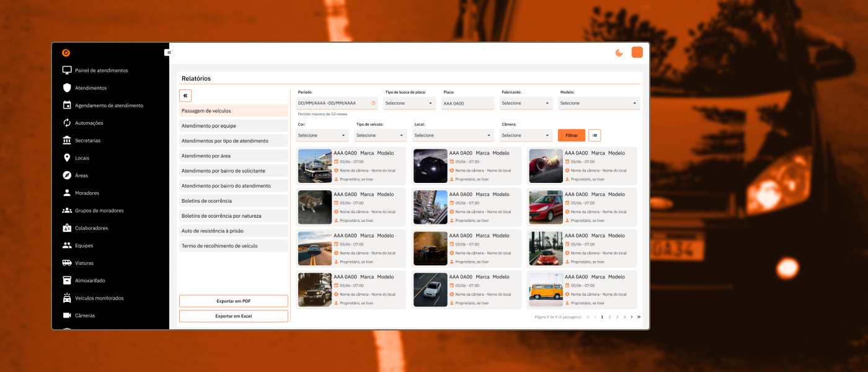868x372 pixels.
Task: Open the Tipo de veículo dropdown
Action: [381, 135]
